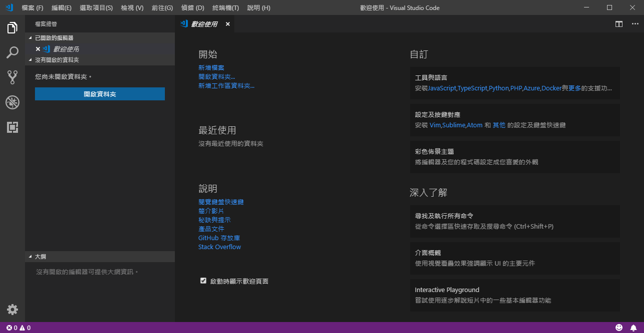
Task: Open the Stack Overflow link
Action: pos(220,247)
